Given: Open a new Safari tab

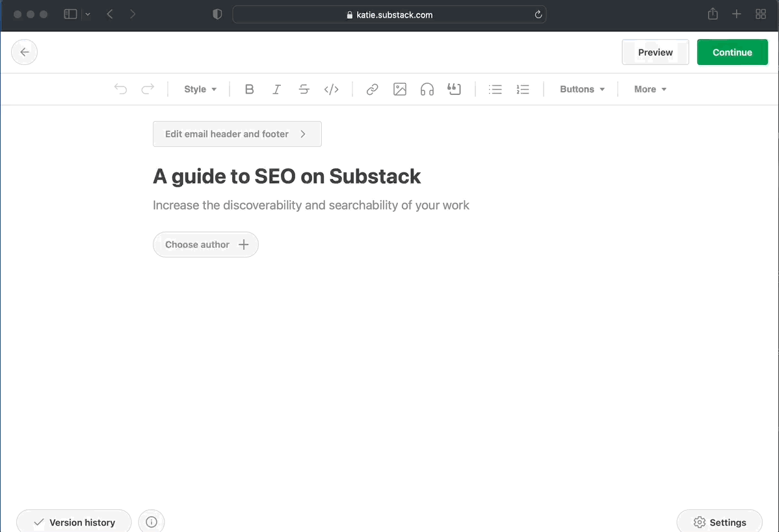Looking at the screenshot, I should coord(737,14).
